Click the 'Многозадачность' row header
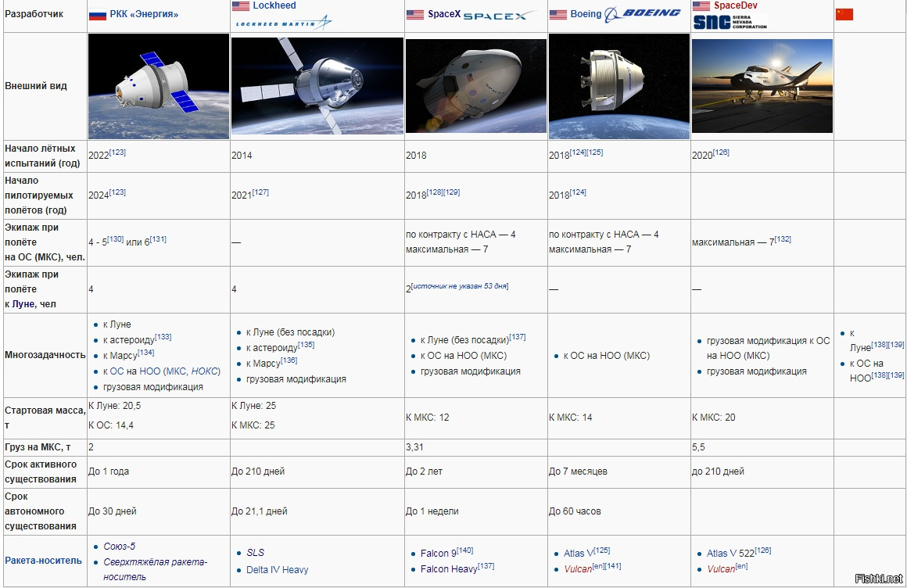 tap(45, 355)
